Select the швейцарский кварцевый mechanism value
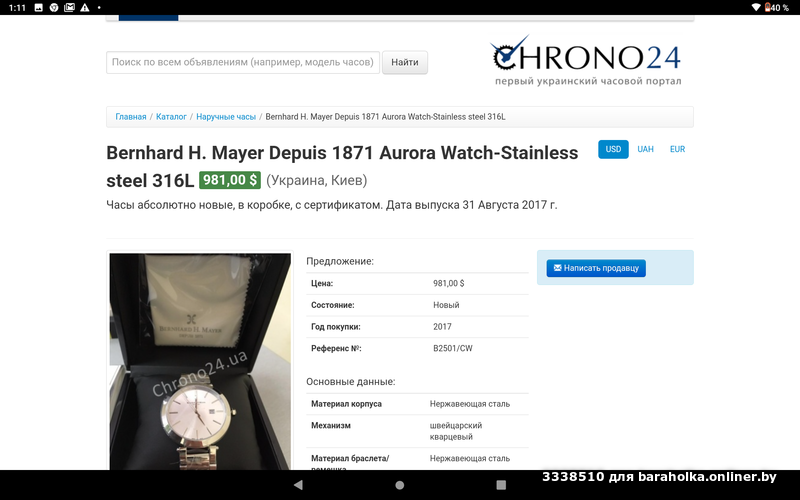The width and height of the screenshot is (800, 500). click(x=456, y=431)
